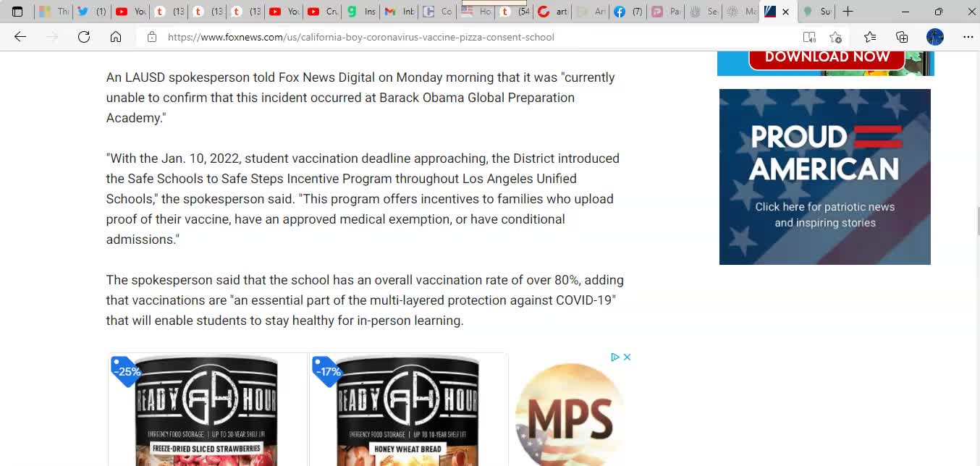Image resolution: width=980 pixels, height=466 pixels.
Task: Switch to the Facebook tab
Action: tap(628, 12)
